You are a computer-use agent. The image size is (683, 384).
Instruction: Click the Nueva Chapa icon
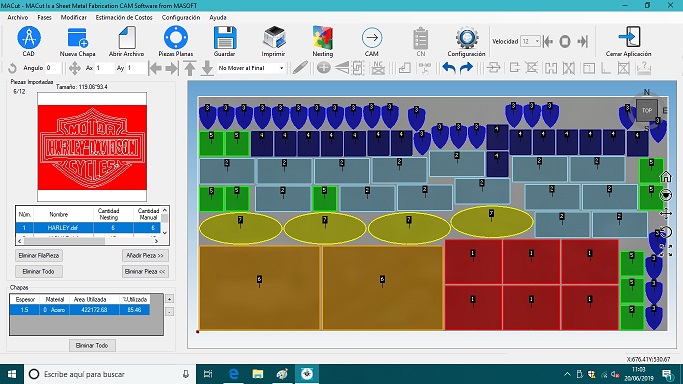click(x=78, y=38)
